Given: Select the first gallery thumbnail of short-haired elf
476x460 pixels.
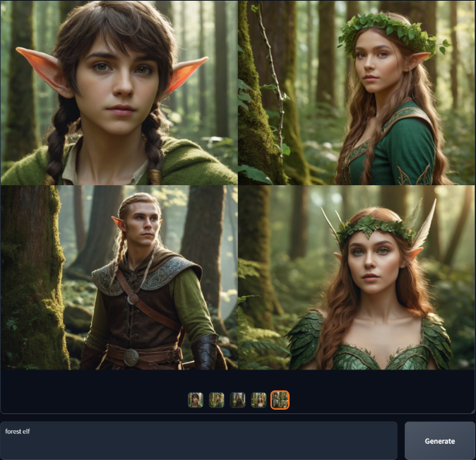Looking at the screenshot, I should pos(196,400).
